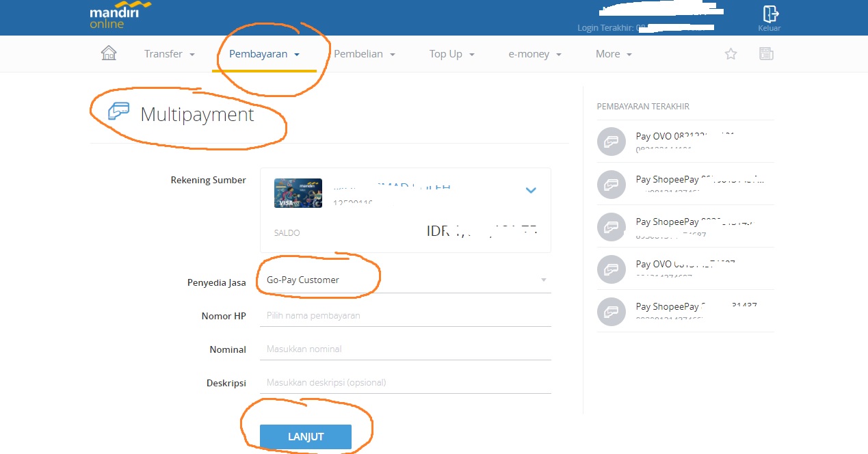
Task: Click the last Pay ShopeePay payment icon
Action: [611, 311]
